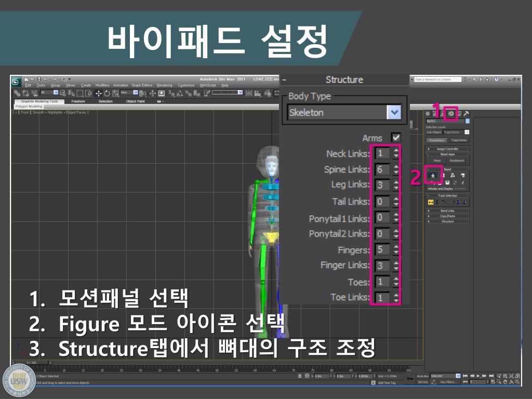Open the Tools menu
This screenshot has width=532, height=399.
(41, 86)
